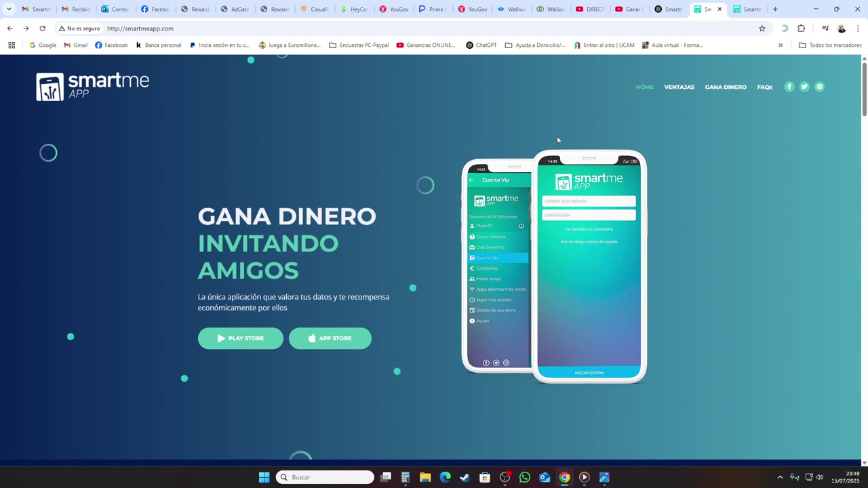868x488 pixels.
Task: Switch to the Recibidos Gmail tab
Action: point(75,9)
